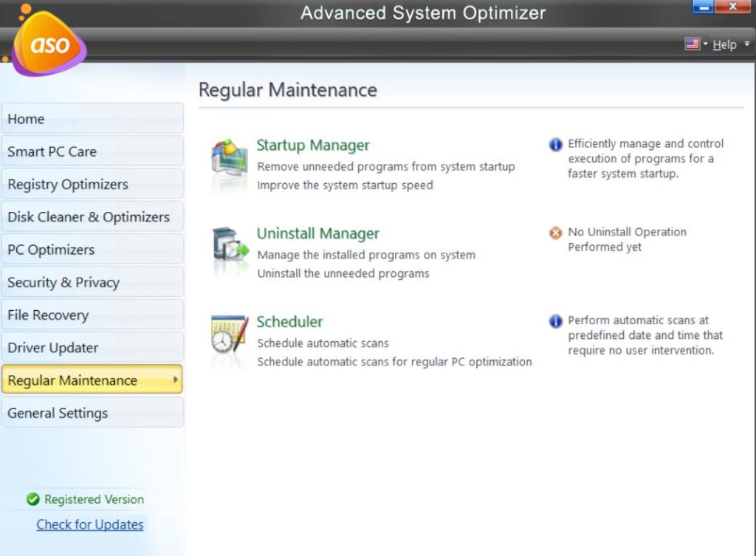Go to File Recovery
Image resolution: width=756 pixels, height=556 pixels.
point(92,315)
